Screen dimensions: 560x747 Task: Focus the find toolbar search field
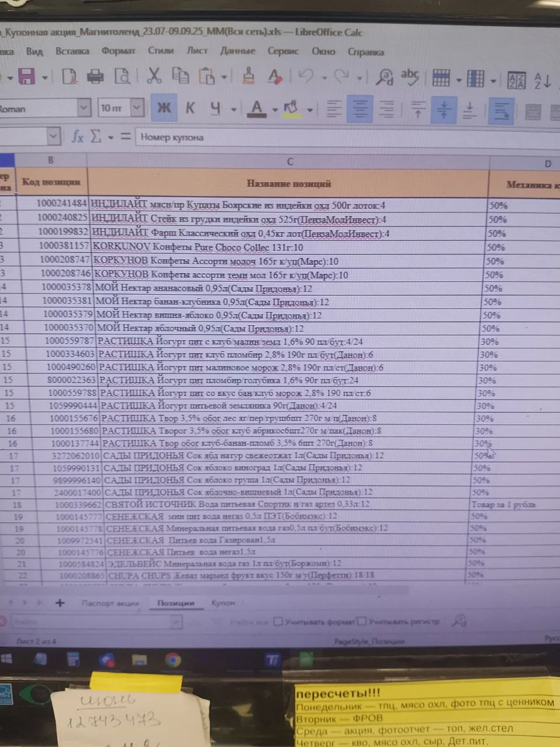(x=90, y=622)
